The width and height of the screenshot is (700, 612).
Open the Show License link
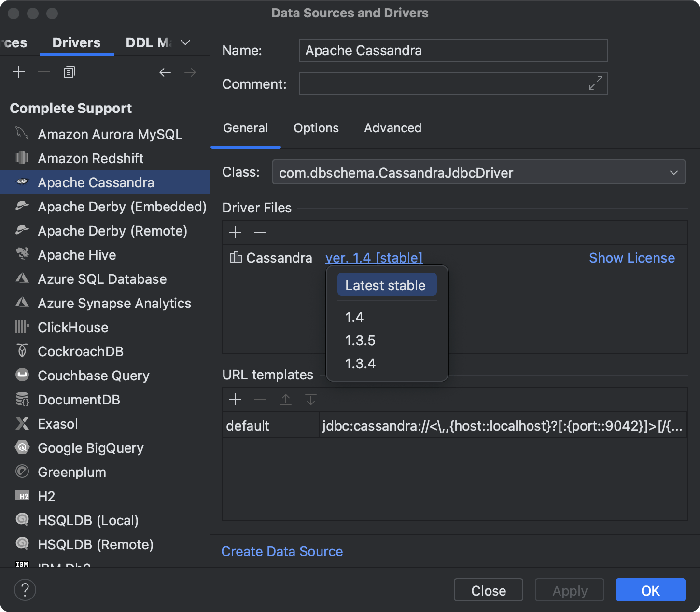tap(631, 258)
